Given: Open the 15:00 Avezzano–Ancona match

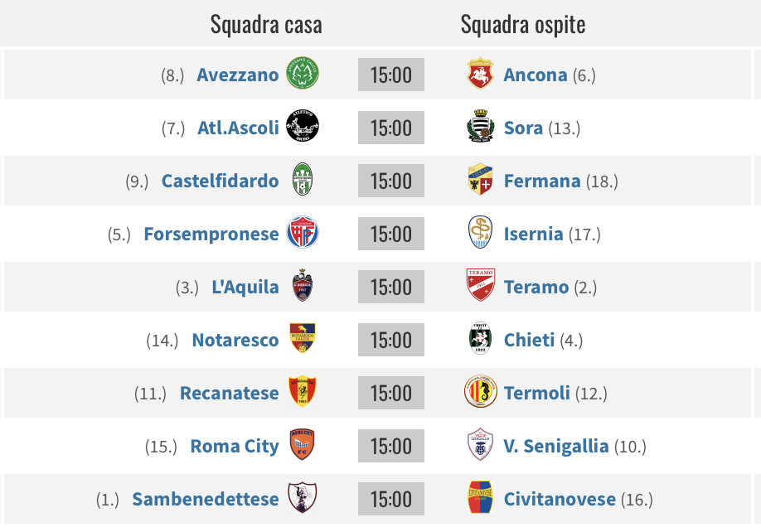Looking at the screenshot, I should pyautogui.click(x=391, y=75).
